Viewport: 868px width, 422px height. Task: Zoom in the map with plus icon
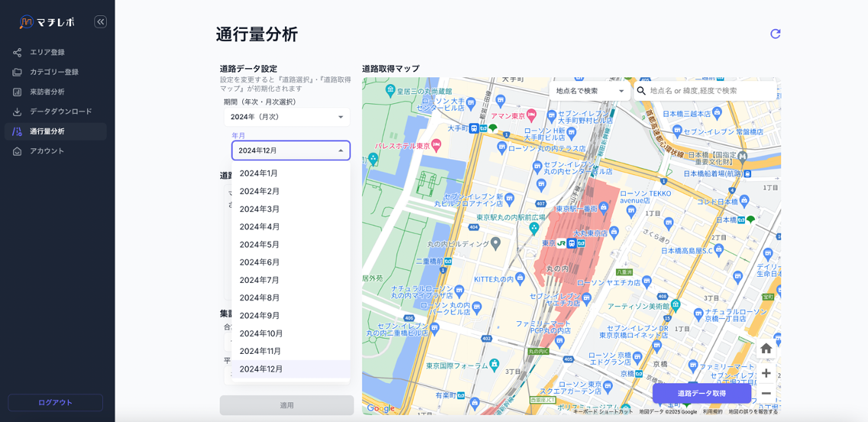pos(766,373)
